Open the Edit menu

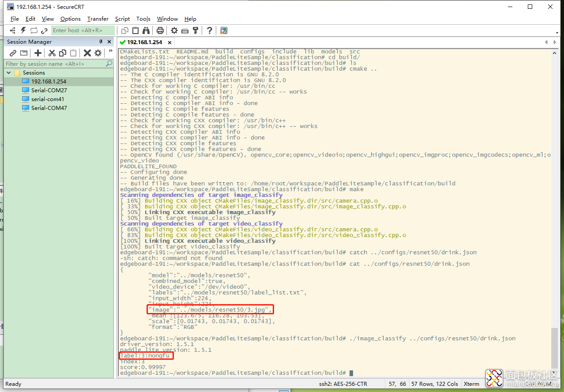coord(30,19)
